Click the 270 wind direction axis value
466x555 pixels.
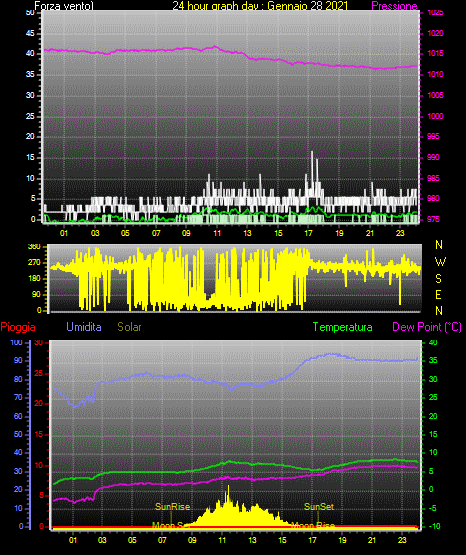[34, 263]
